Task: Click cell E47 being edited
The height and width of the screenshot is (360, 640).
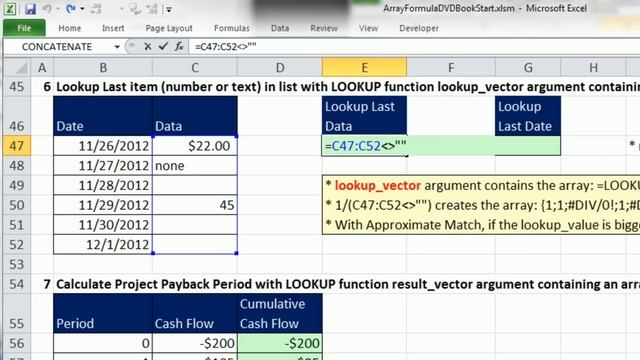Action: click(x=364, y=146)
